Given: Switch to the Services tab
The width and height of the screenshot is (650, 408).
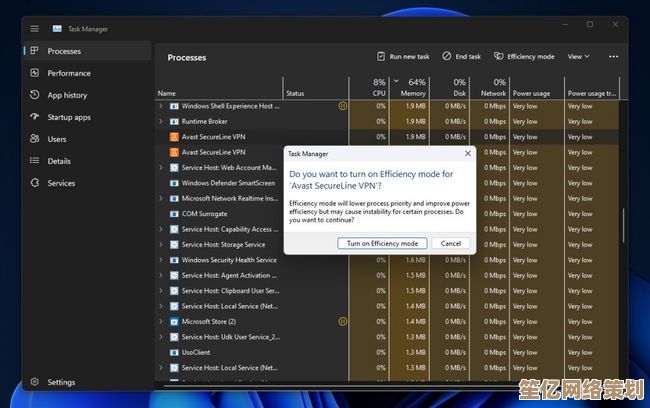Looking at the screenshot, I should click(x=87, y=183).
